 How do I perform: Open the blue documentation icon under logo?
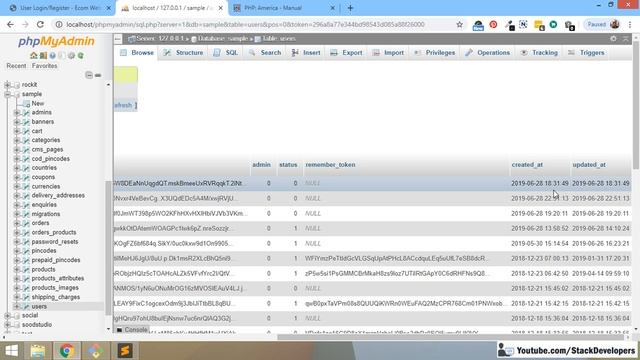point(53,56)
